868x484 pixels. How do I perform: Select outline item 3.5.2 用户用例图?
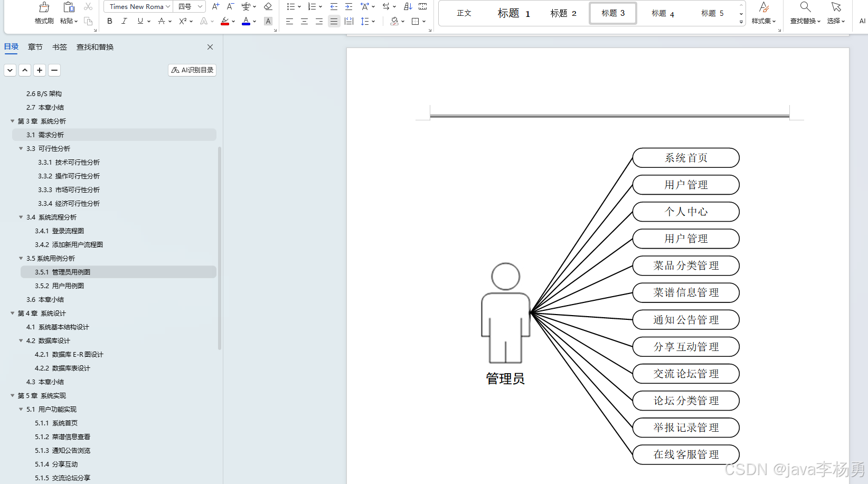point(59,286)
